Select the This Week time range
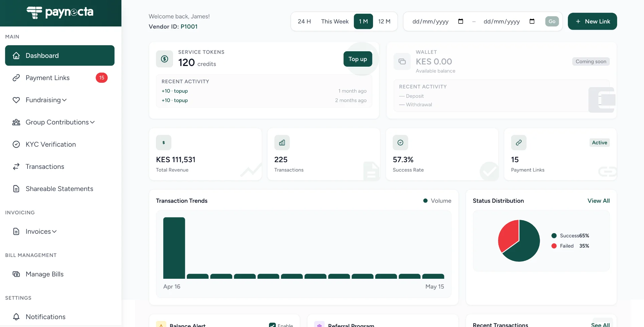The height and width of the screenshot is (327, 644). click(x=335, y=21)
